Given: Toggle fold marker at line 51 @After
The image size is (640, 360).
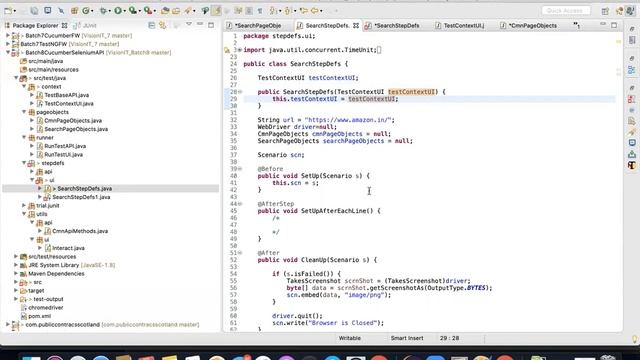Looking at the screenshot, I should [240, 253].
